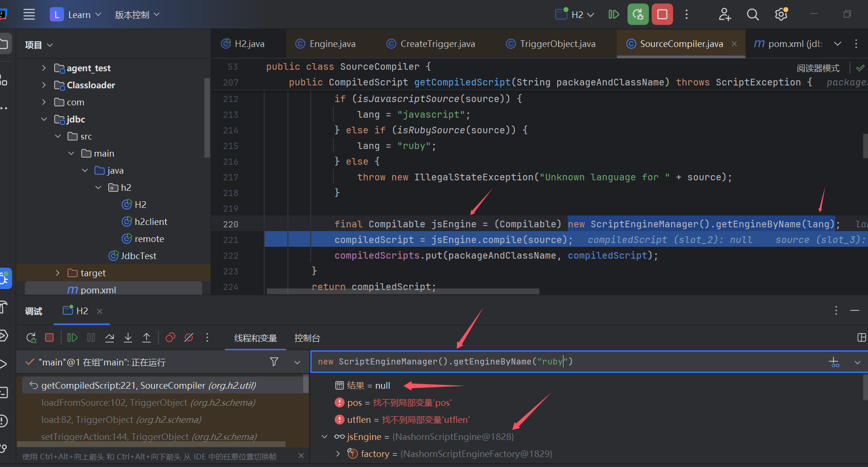This screenshot has height=467, width=868.
Task: Open evaluate expression history dropdown
Action: coord(858,362)
